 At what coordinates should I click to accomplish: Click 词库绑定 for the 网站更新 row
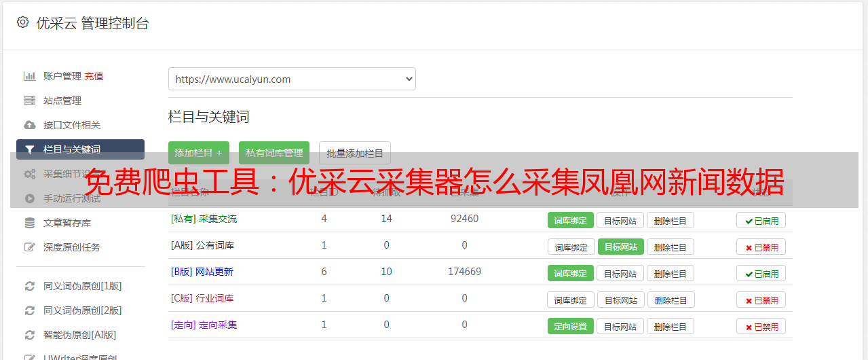pos(571,273)
